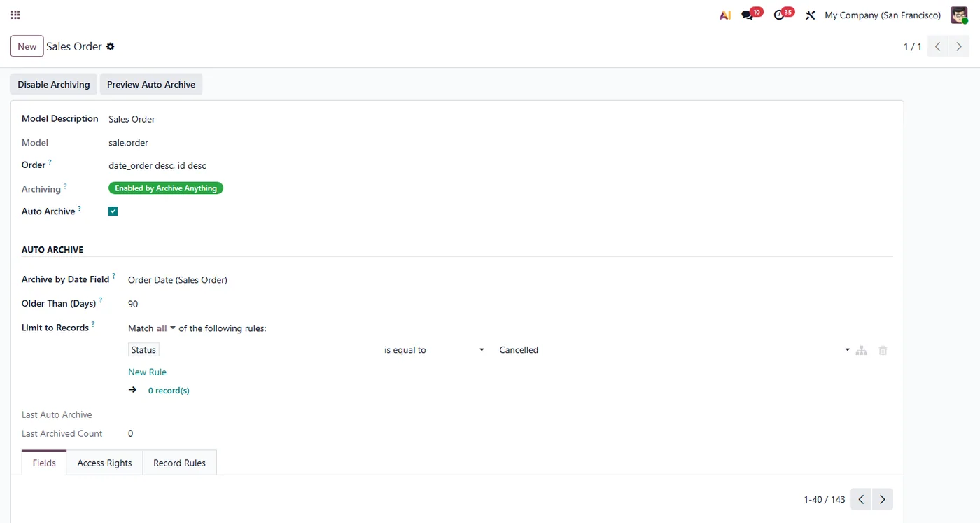Go to previous record arrow

click(938, 46)
